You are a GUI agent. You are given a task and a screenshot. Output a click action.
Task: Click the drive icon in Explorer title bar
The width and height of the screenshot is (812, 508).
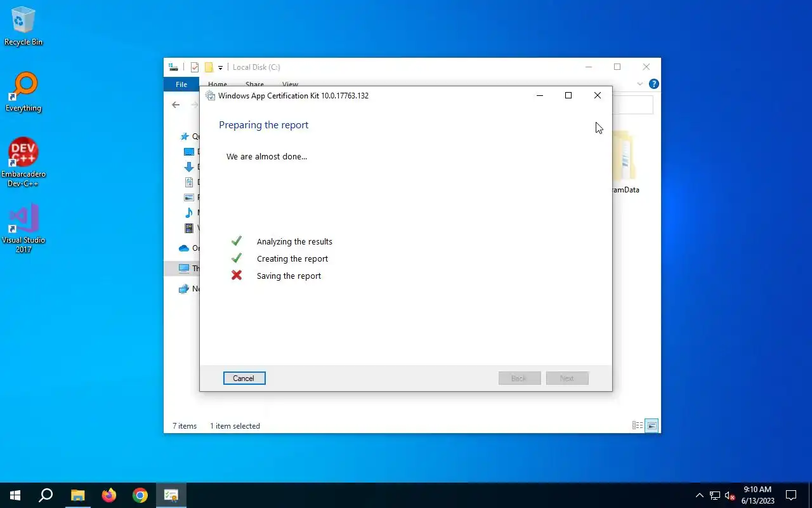click(173, 67)
